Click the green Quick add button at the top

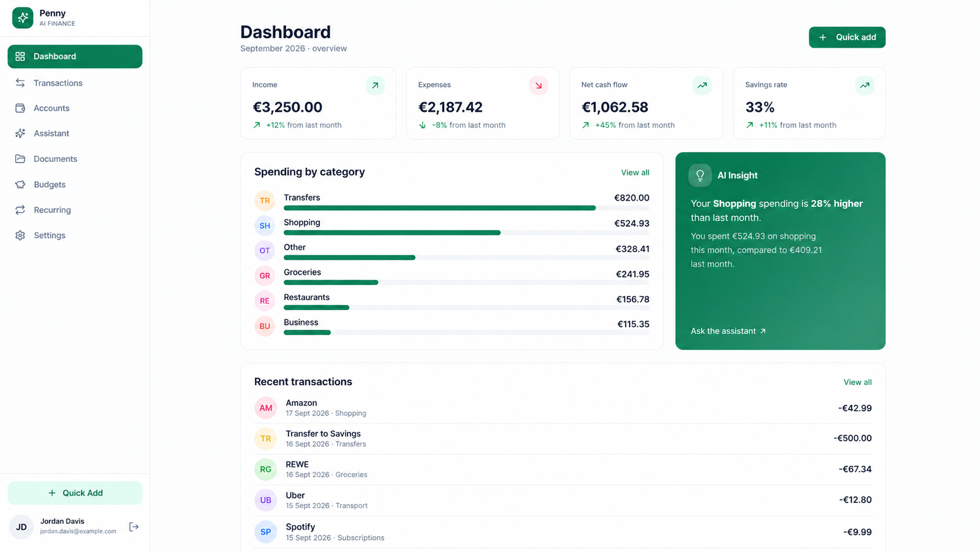tap(847, 38)
